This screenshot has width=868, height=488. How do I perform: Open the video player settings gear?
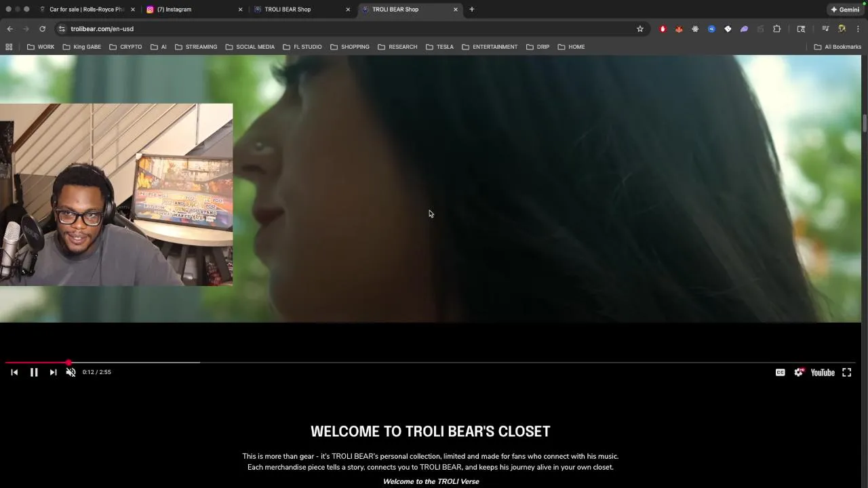point(799,372)
